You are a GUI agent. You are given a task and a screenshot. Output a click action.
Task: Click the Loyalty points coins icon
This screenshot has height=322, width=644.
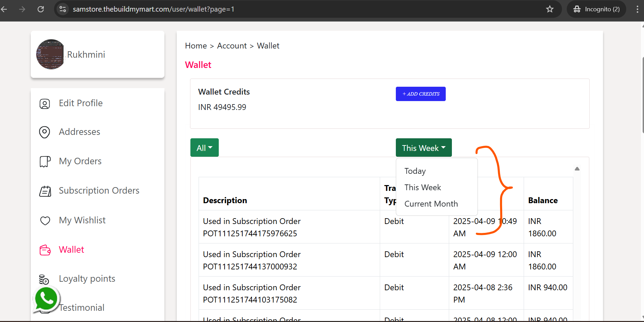pyautogui.click(x=44, y=279)
